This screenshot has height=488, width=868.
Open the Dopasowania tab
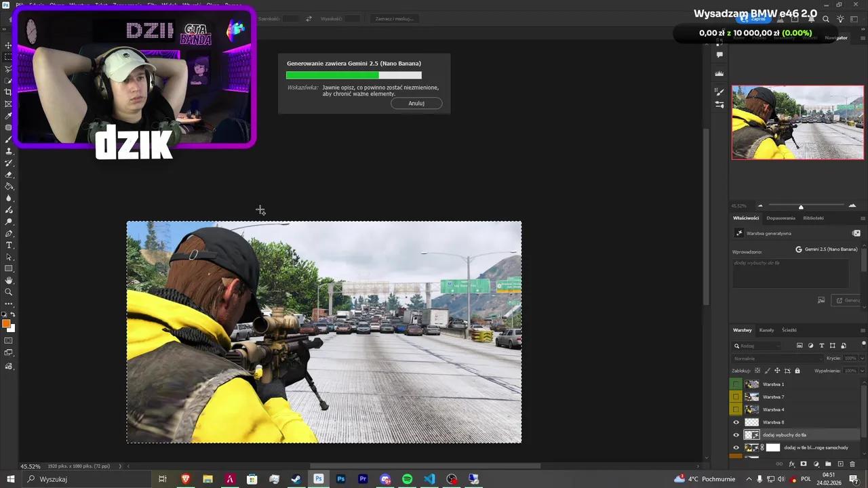pos(781,218)
